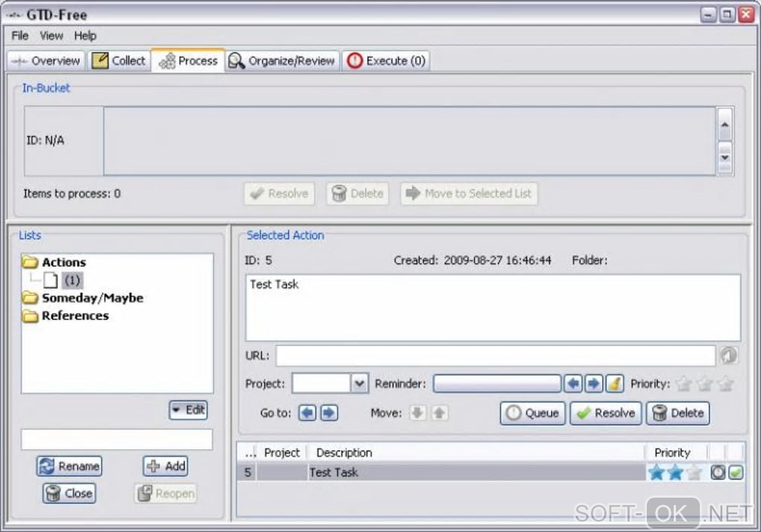The image size is (761, 532).
Task: Click the URL input field
Action: point(495,356)
